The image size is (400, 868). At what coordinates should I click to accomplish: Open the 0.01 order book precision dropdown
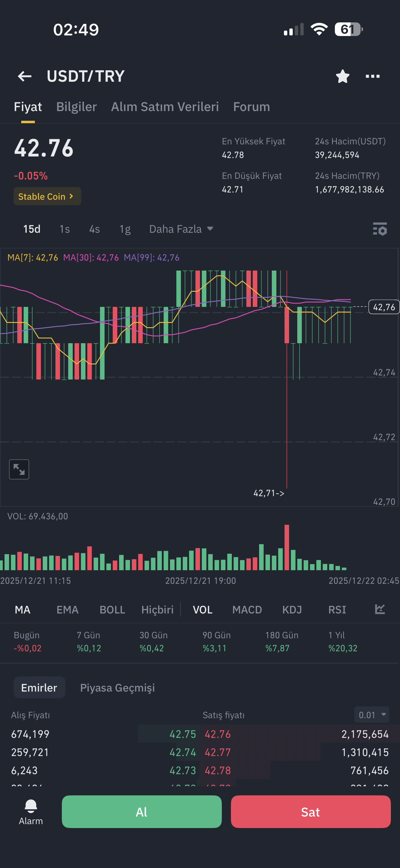pos(371,715)
